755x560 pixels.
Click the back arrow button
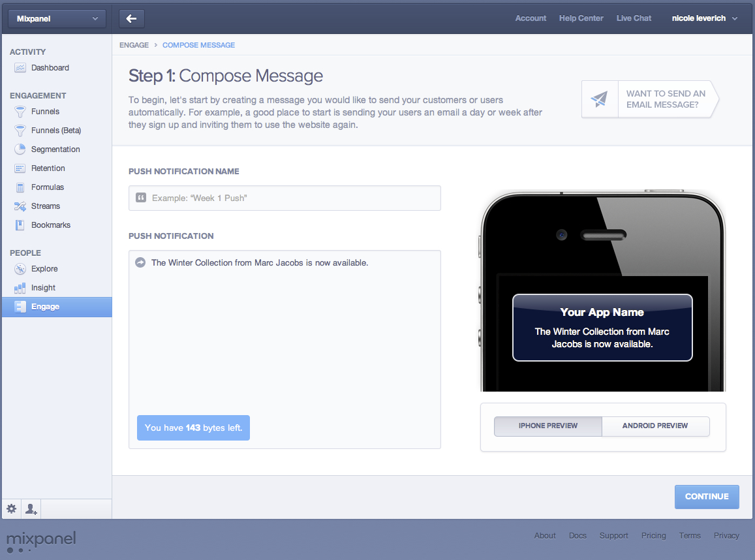click(131, 19)
